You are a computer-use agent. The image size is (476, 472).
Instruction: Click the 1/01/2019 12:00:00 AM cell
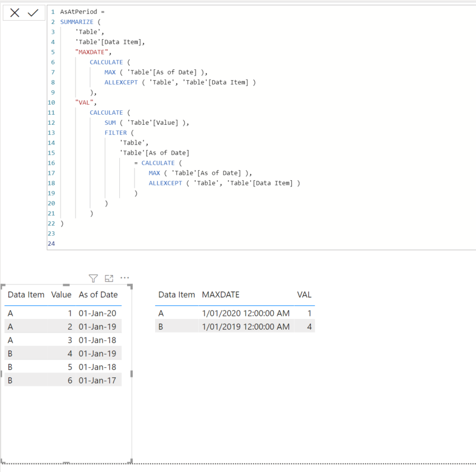point(246,326)
